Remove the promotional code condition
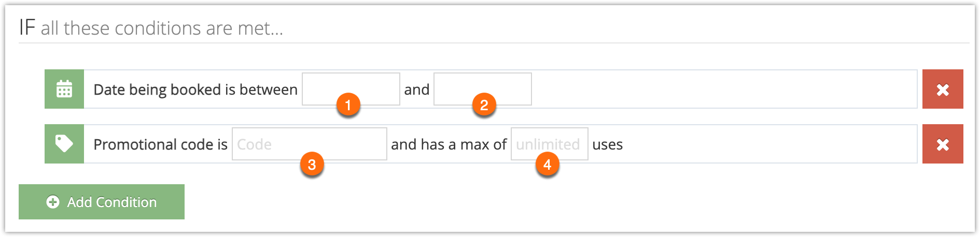 click(943, 144)
